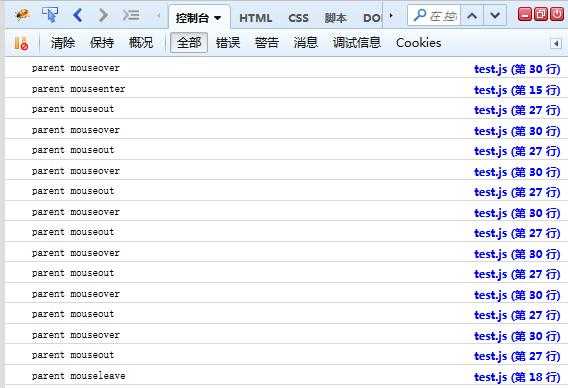
Task: Open the 控制台 tab dropdown arrow
Action: 217,18
